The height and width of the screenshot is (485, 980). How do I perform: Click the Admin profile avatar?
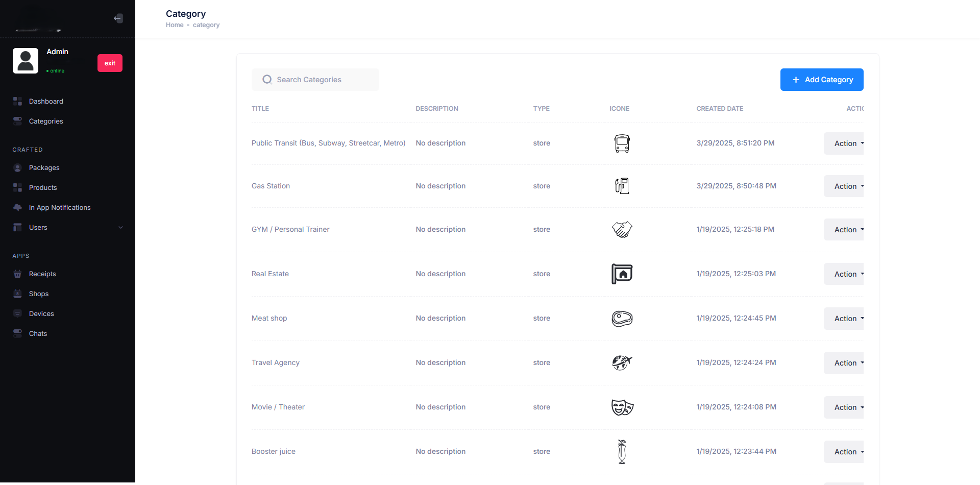click(26, 61)
